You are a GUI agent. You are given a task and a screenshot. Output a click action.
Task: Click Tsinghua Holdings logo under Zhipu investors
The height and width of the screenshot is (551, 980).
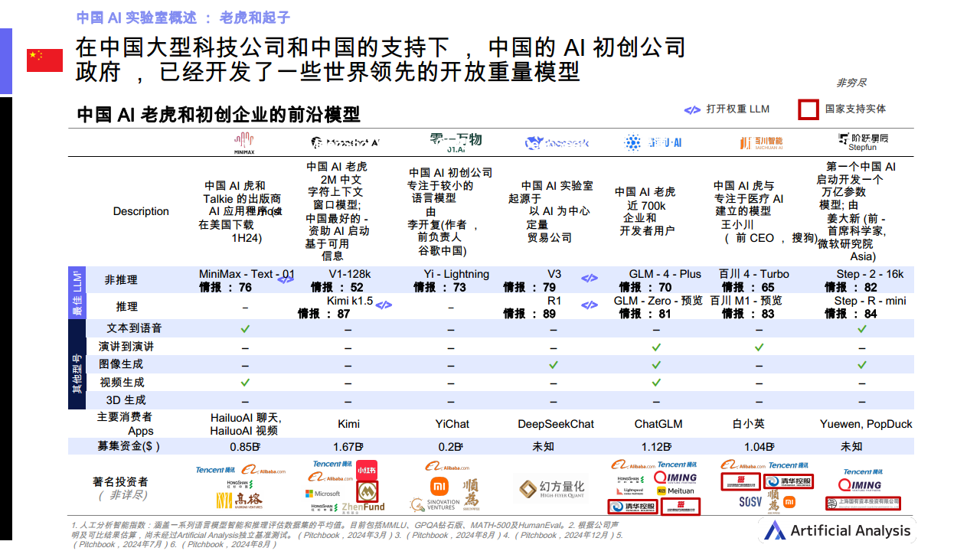coord(633,505)
